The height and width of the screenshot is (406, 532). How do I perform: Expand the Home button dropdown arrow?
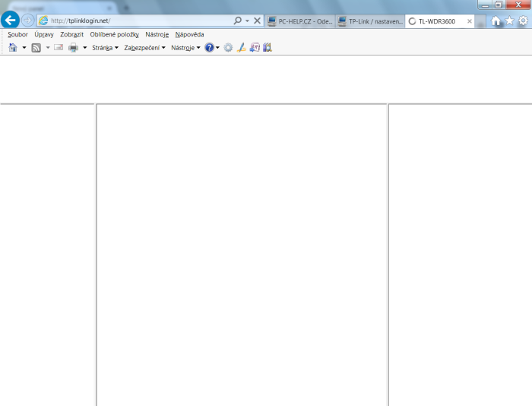[24, 48]
